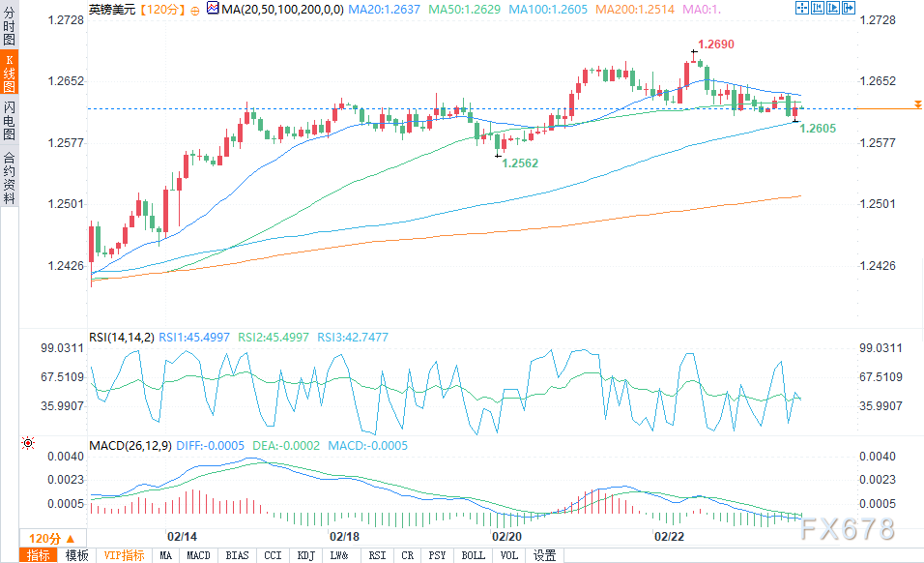Click the third layout icon in top-right corner
Viewport: 924px width, 563px height.
tap(833, 9)
